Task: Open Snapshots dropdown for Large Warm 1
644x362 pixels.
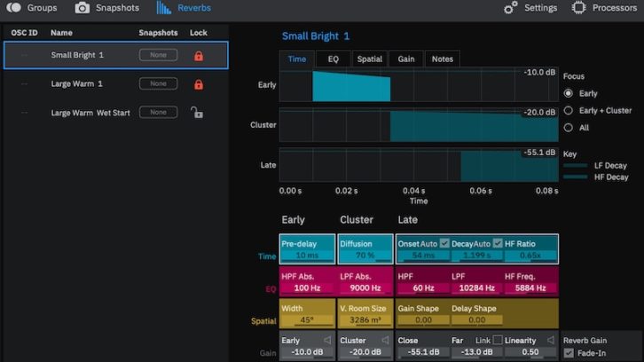Action: pos(158,83)
